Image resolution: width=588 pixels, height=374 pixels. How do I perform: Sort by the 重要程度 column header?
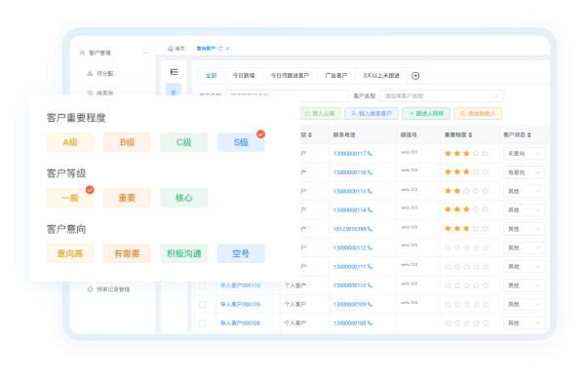(458, 134)
